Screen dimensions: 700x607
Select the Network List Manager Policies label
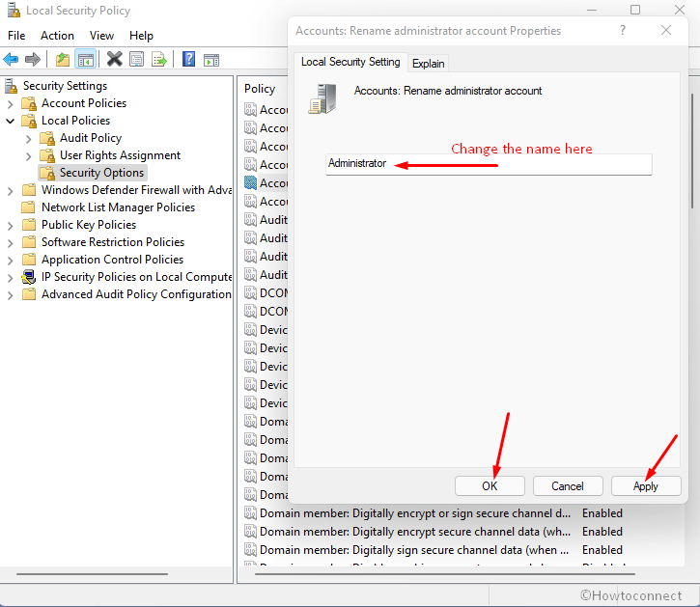pos(119,207)
